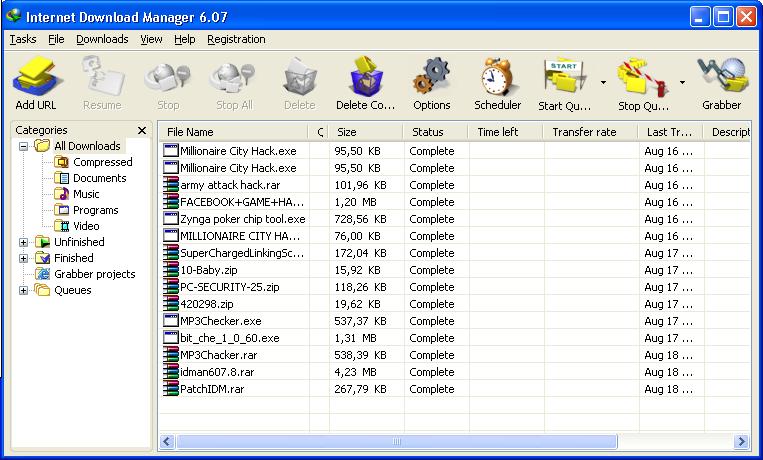The width and height of the screenshot is (763, 460).
Task: Click the Delete Completed toolbar icon
Action: click(366, 76)
